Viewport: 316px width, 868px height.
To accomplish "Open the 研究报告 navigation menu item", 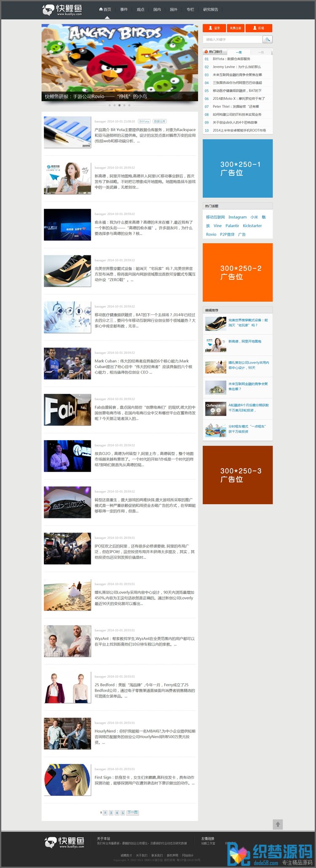I will coord(211,9).
